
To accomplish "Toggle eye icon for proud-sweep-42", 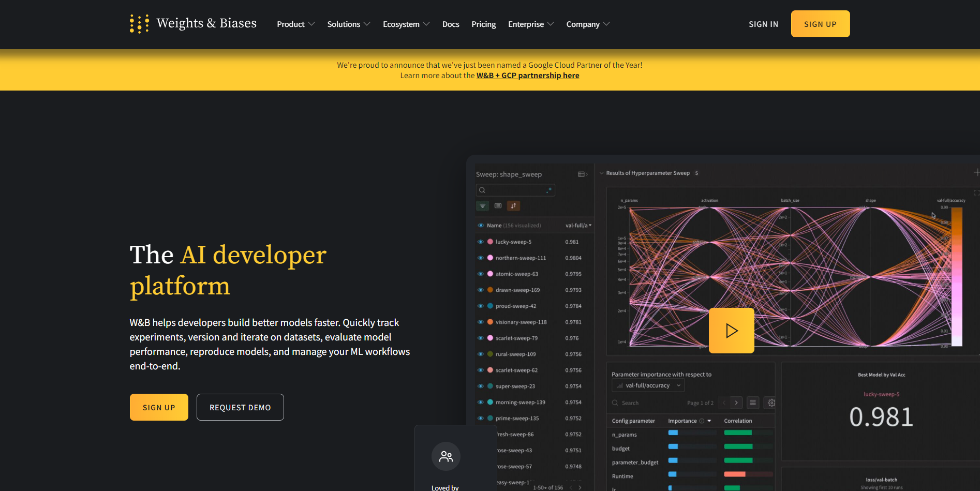I will tap(481, 306).
